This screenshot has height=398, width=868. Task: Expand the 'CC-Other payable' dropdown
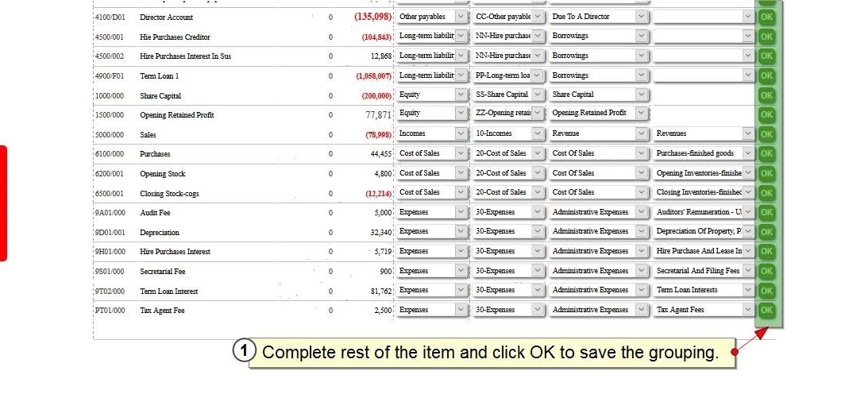538,17
